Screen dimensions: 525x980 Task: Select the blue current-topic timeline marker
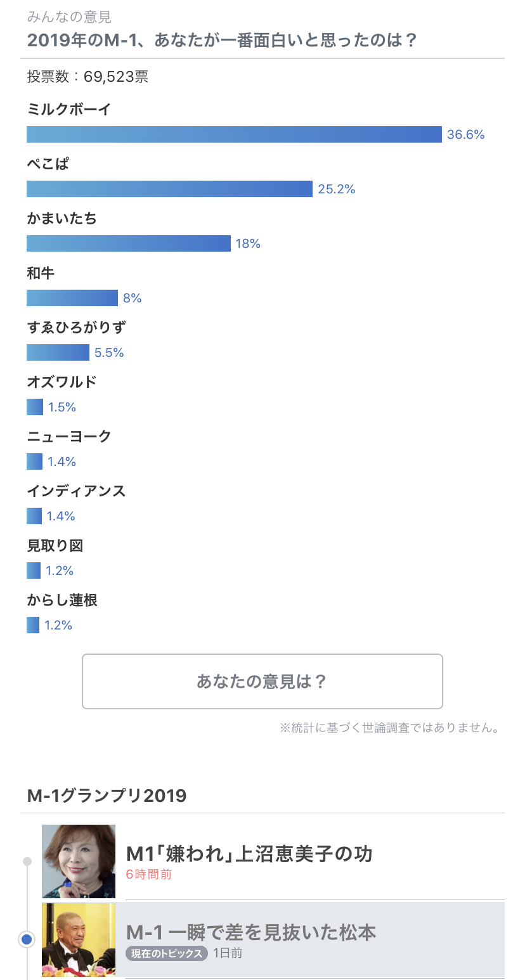pyautogui.click(x=27, y=939)
